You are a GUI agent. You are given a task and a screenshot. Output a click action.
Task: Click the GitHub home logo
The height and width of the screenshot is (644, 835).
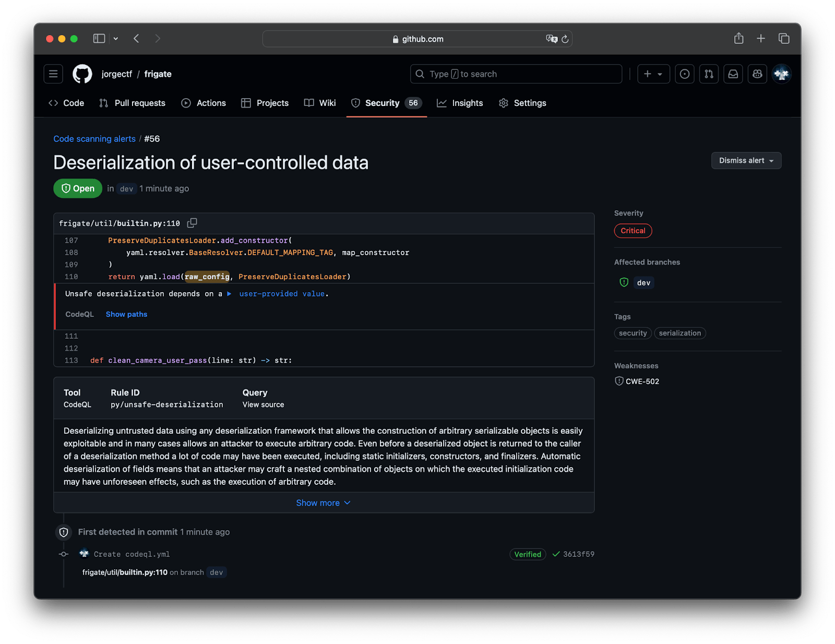point(82,74)
